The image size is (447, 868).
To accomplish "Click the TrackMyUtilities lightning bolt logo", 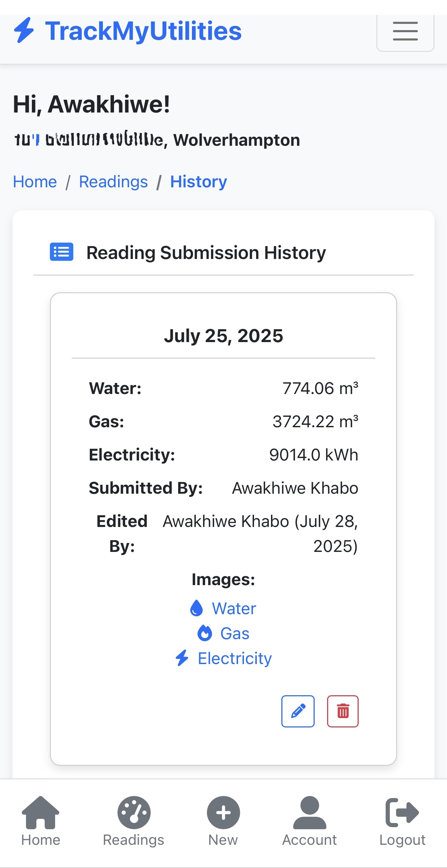I will tap(24, 30).
